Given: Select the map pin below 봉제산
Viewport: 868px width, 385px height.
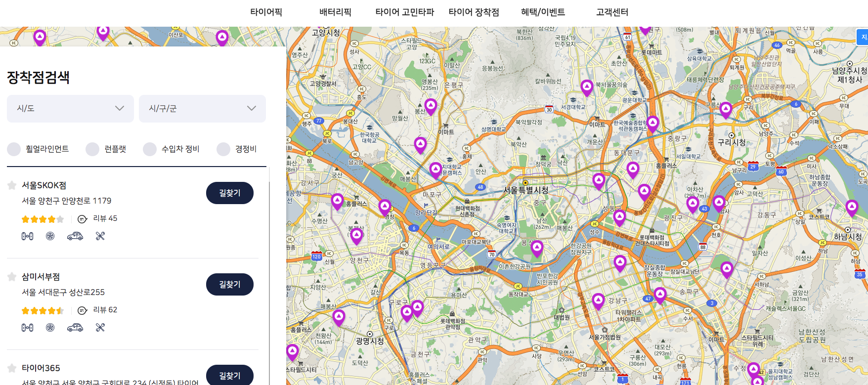Looking at the screenshot, I should point(357,236).
